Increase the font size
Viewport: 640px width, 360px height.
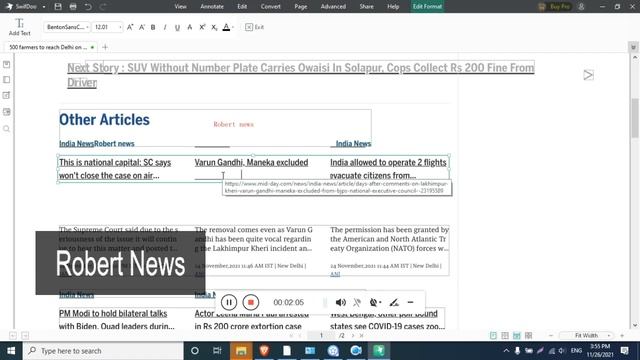point(130,27)
